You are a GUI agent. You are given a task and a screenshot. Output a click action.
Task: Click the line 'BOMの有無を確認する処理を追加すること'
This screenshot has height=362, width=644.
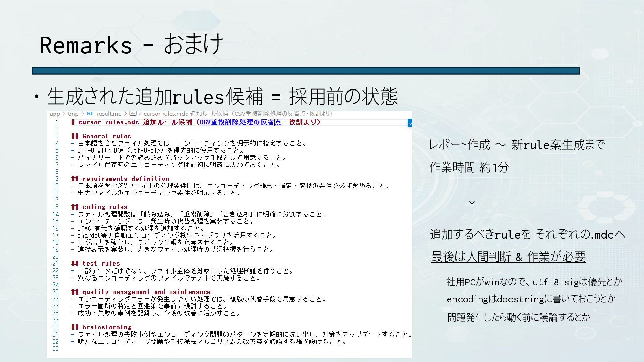pyautogui.click(x=138, y=229)
